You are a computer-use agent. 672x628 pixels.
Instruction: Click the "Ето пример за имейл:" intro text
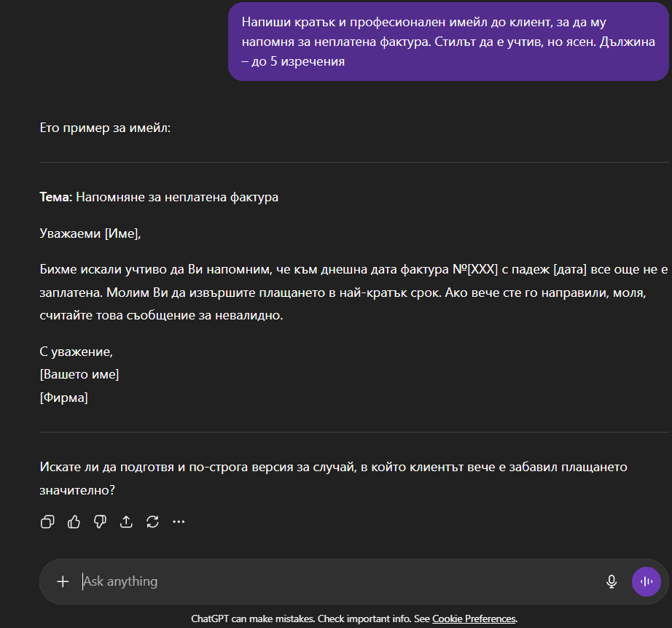pyautogui.click(x=105, y=128)
